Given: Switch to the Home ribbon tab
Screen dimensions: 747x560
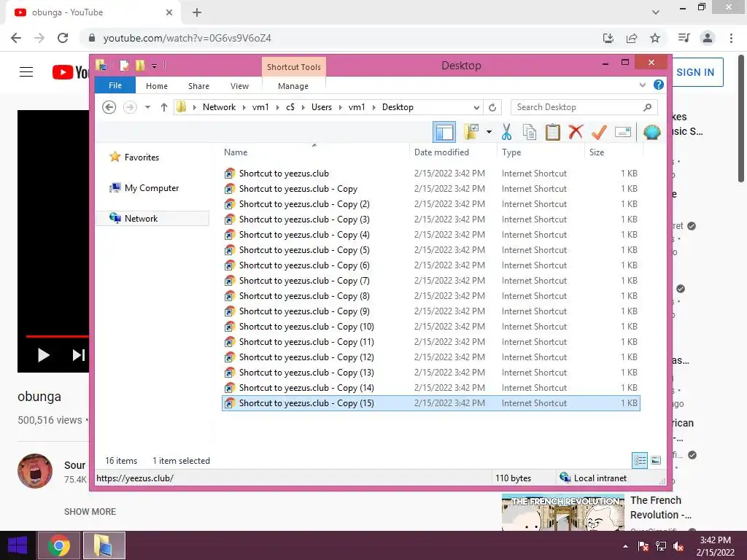Looking at the screenshot, I should click(x=157, y=86).
